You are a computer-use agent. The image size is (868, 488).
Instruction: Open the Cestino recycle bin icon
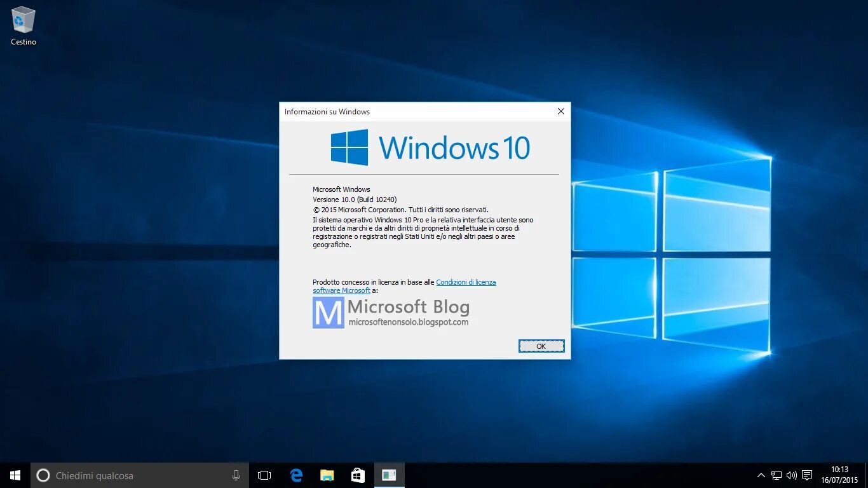pos(24,26)
